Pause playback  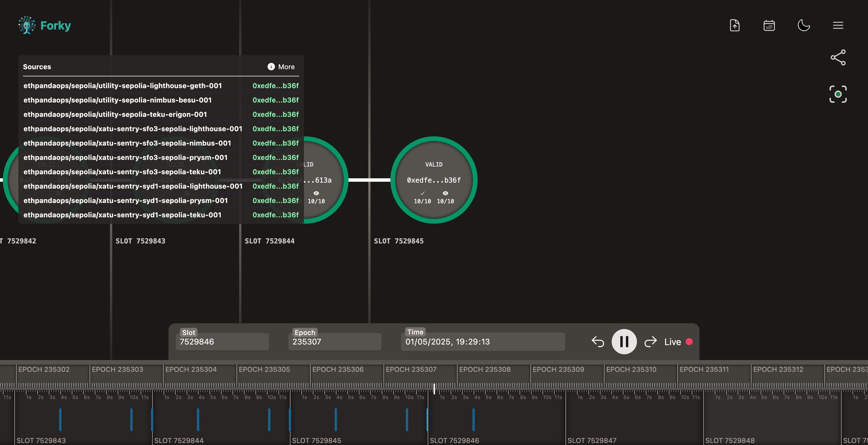coord(624,342)
